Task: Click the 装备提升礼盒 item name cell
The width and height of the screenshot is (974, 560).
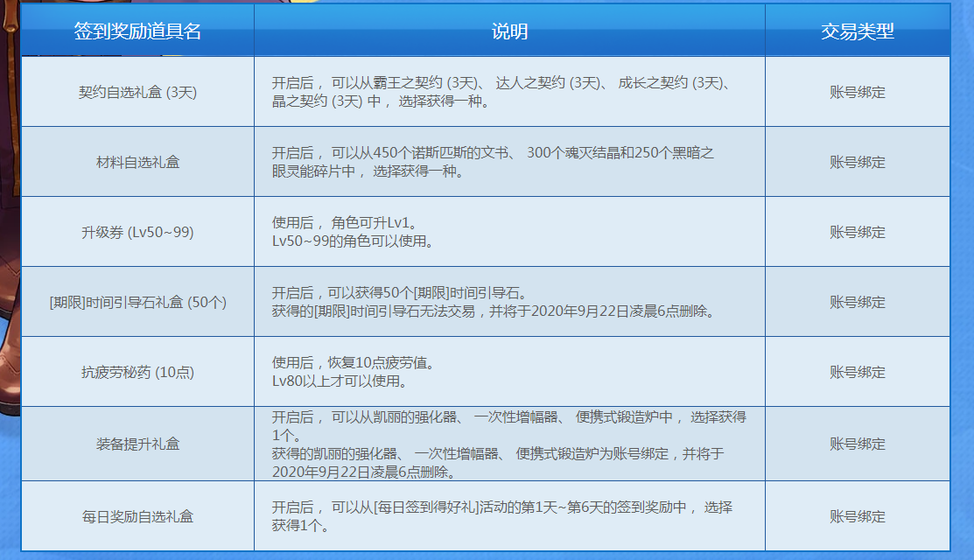Action: (x=137, y=444)
